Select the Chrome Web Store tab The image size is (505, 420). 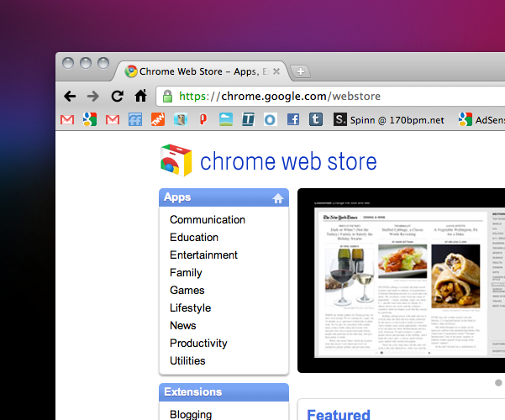tap(200, 71)
